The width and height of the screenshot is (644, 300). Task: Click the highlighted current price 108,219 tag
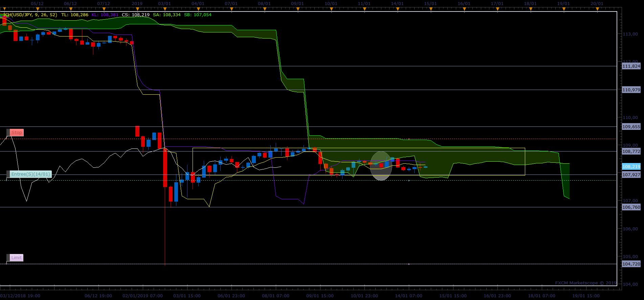point(631,167)
